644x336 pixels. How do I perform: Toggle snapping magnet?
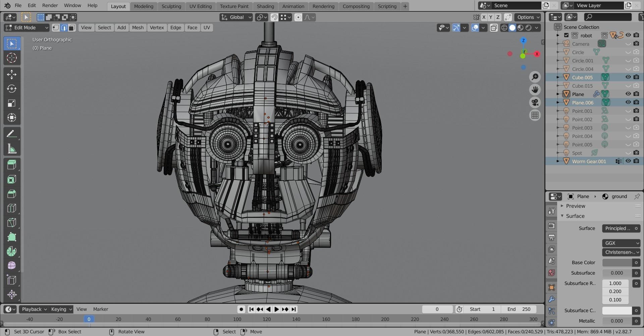[x=274, y=17]
